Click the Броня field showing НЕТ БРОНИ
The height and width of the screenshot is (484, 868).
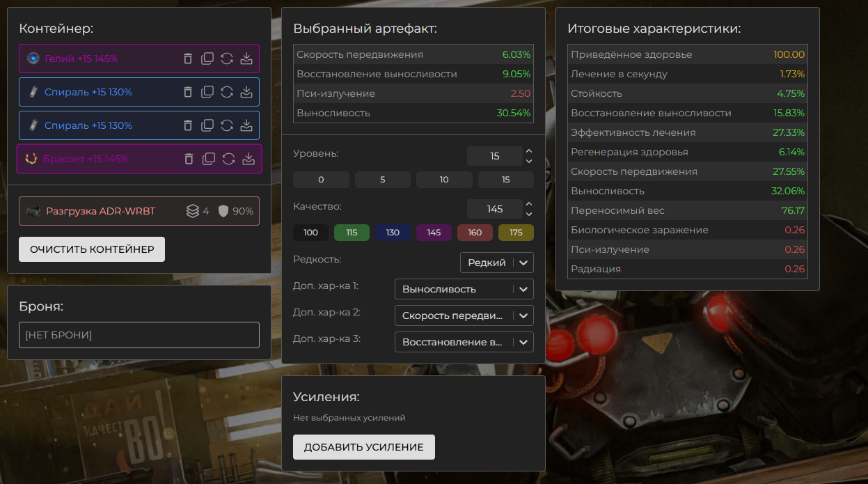coord(139,335)
